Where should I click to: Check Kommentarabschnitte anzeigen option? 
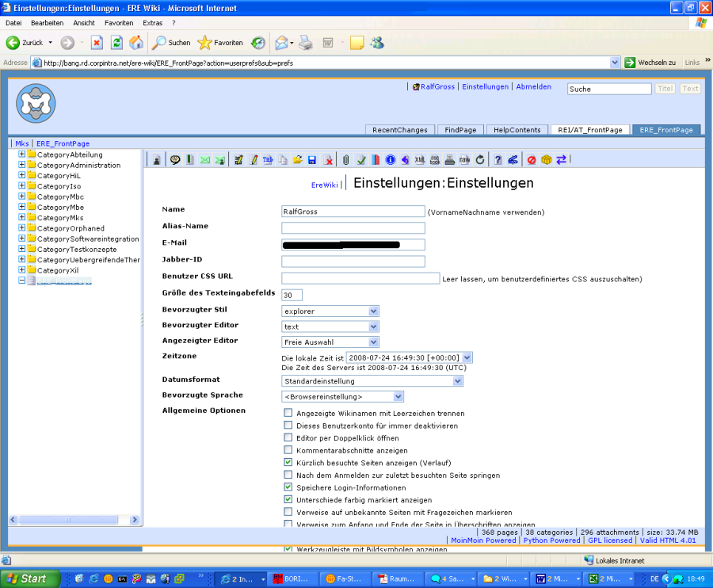tap(288, 449)
